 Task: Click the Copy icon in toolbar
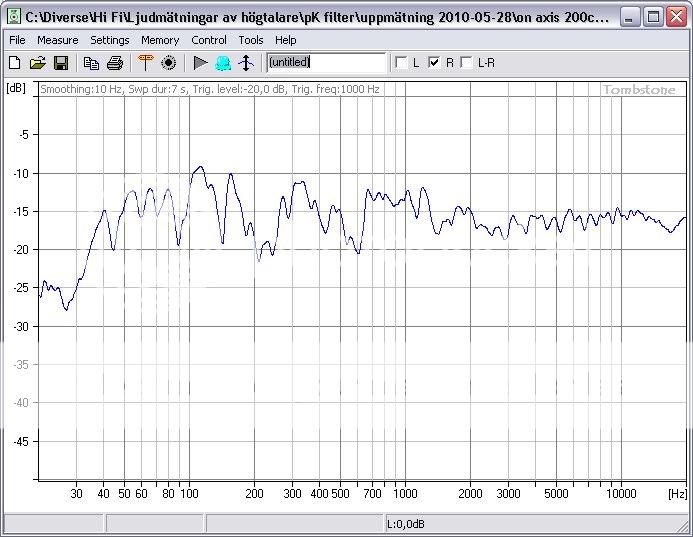pyautogui.click(x=91, y=63)
